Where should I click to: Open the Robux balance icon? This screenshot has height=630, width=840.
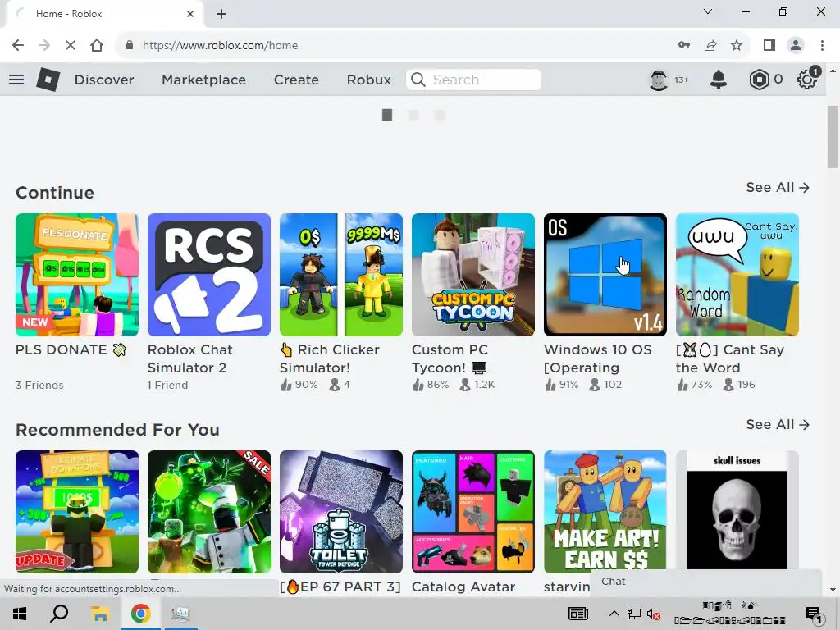click(x=759, y=80)
